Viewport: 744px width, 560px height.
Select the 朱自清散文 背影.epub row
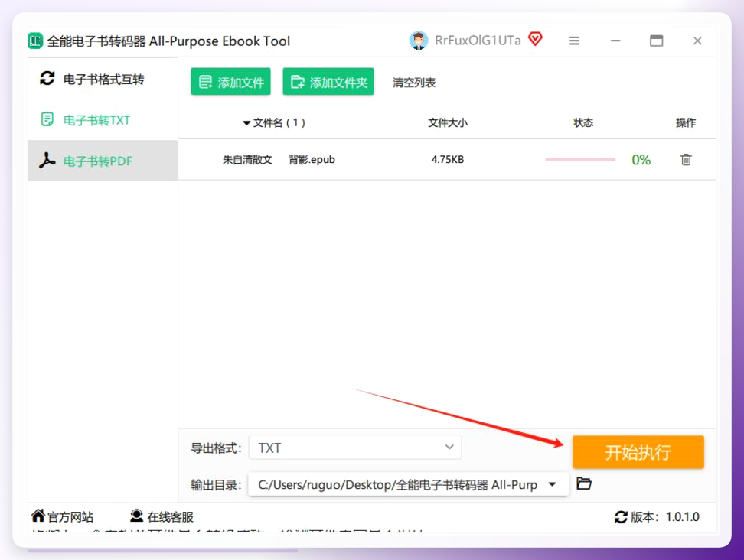point(447,160)
